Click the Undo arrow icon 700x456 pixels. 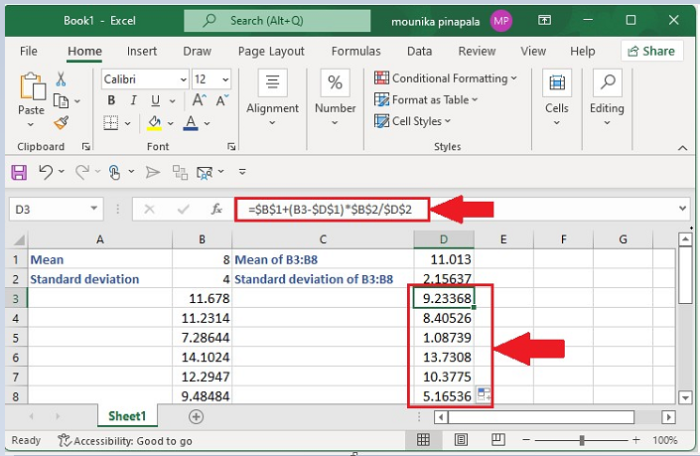pos(45,172)
